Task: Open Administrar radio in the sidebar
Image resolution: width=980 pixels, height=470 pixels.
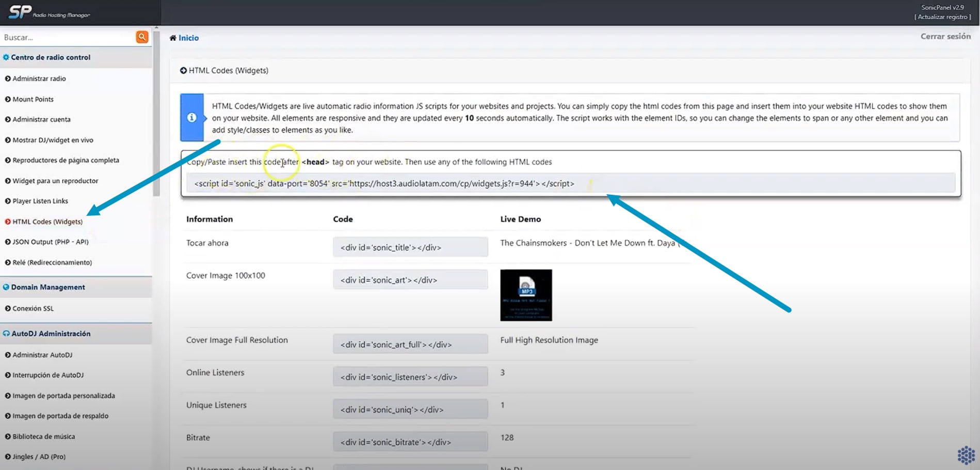Action: [x=39, y=79]
